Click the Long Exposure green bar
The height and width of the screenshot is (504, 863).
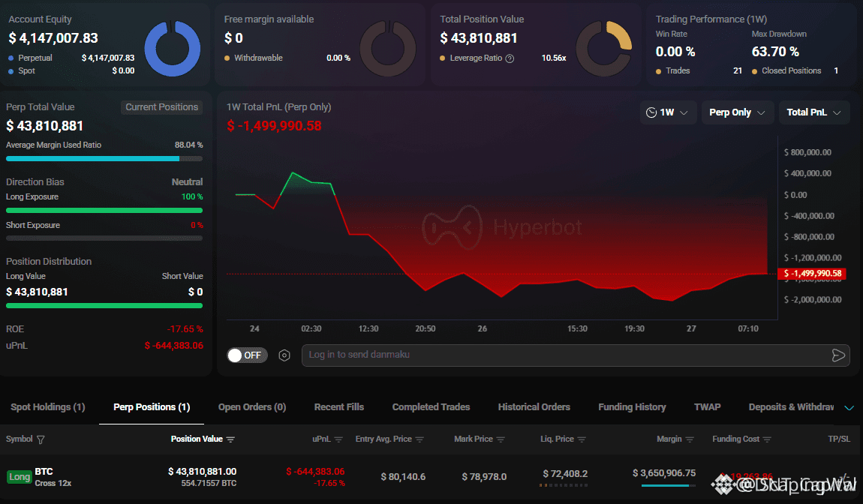[x=104, y=210]
